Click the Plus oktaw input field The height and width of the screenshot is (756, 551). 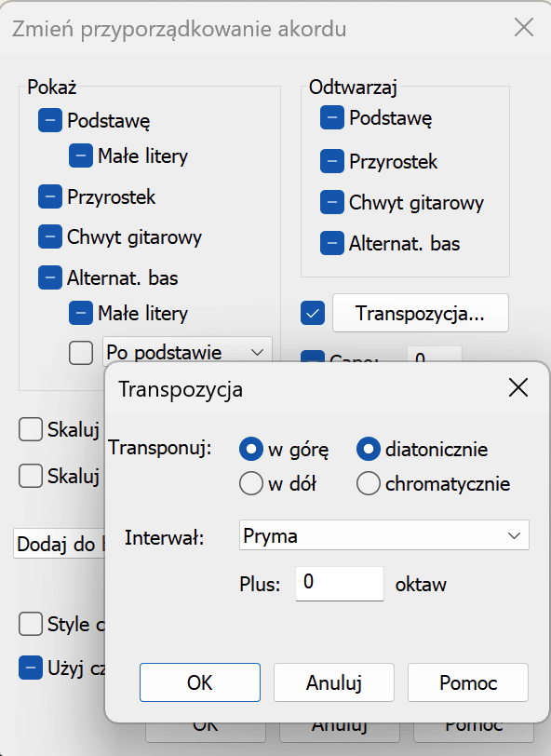tap(340, 584)
